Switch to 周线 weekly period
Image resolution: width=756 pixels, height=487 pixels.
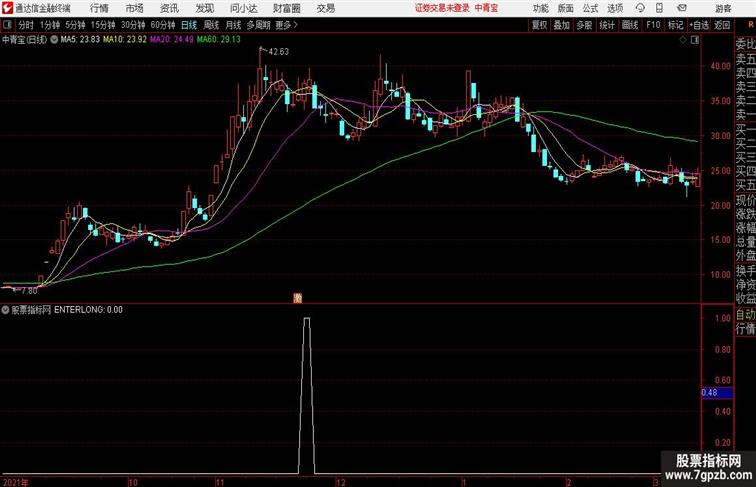(x=211, y=25)
